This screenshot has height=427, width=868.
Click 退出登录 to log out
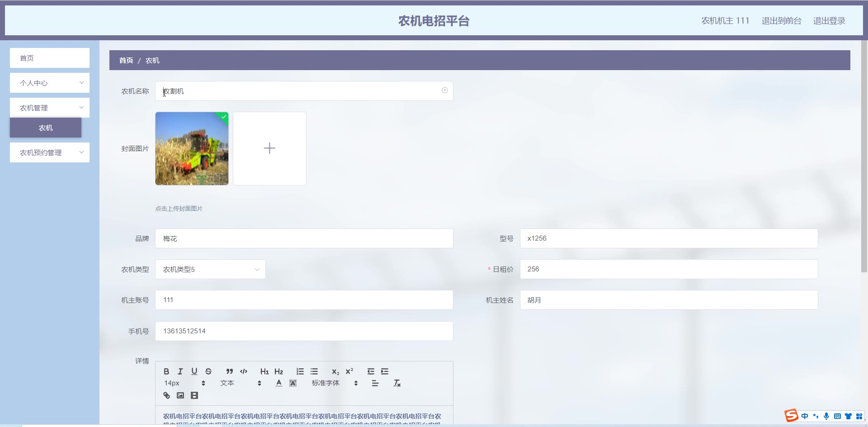(829, 21)
